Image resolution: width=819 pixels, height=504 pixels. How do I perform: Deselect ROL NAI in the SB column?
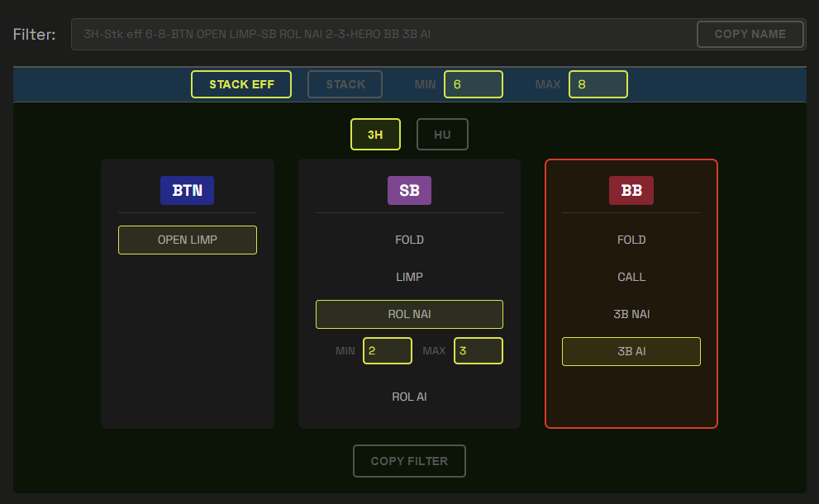tap(409, 314)
